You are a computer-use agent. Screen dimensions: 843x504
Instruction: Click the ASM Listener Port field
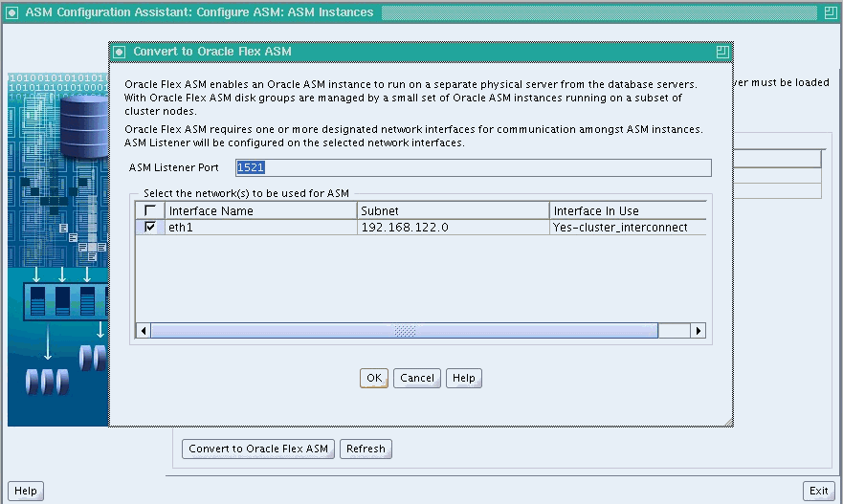tap(473, 167)
